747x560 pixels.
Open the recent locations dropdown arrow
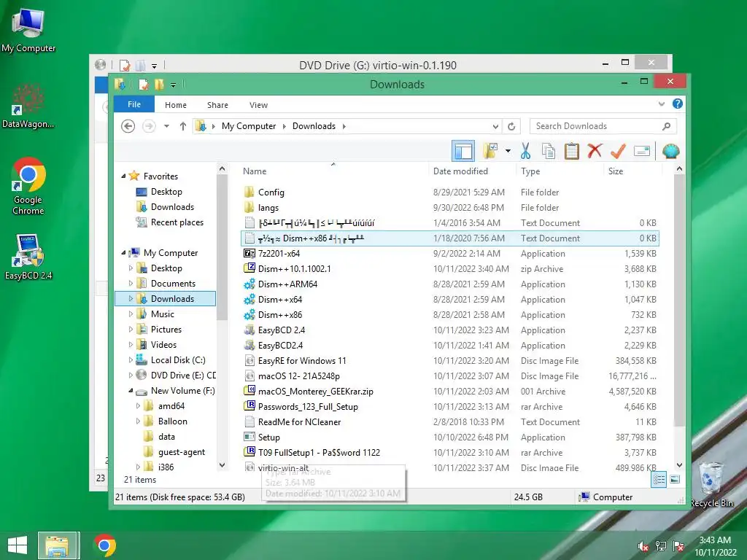click(167, 126)
